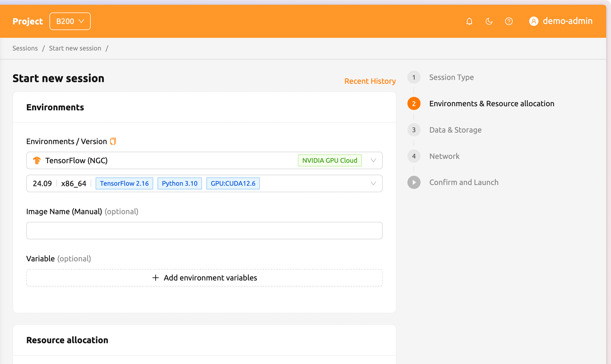Click the demo-admin user avatar

coord(534,21)
